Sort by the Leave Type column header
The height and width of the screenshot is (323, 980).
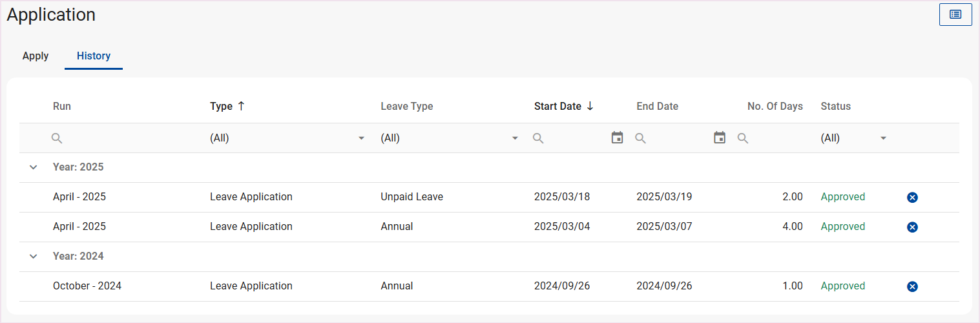[x=407, y=107]
